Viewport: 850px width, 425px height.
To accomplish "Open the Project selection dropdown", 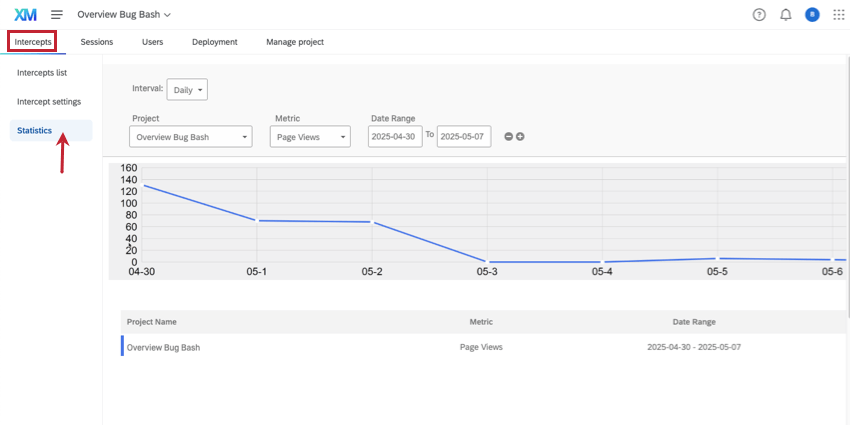I will (x=191, y=137).
